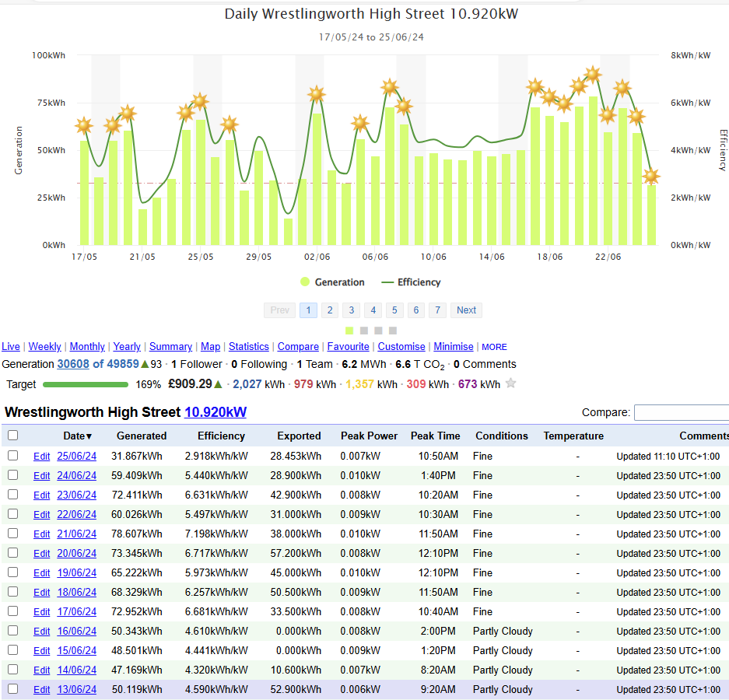Image resolution: width=729 pixels, height=700 pixels.
Task: Click the green generation legend dot
Action: 305,282
